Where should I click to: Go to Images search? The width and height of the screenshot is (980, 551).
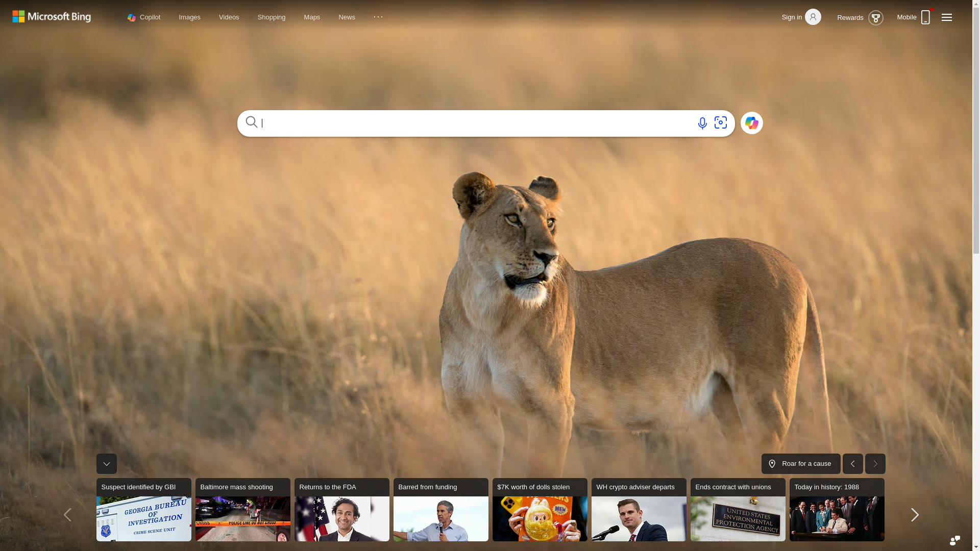pyautogui.click(x=189, y=17)
